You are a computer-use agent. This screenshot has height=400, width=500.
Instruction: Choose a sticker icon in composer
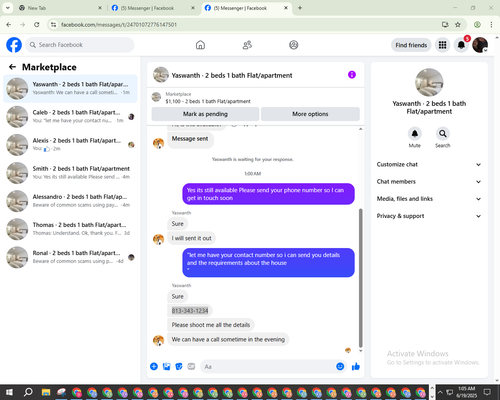179,366
